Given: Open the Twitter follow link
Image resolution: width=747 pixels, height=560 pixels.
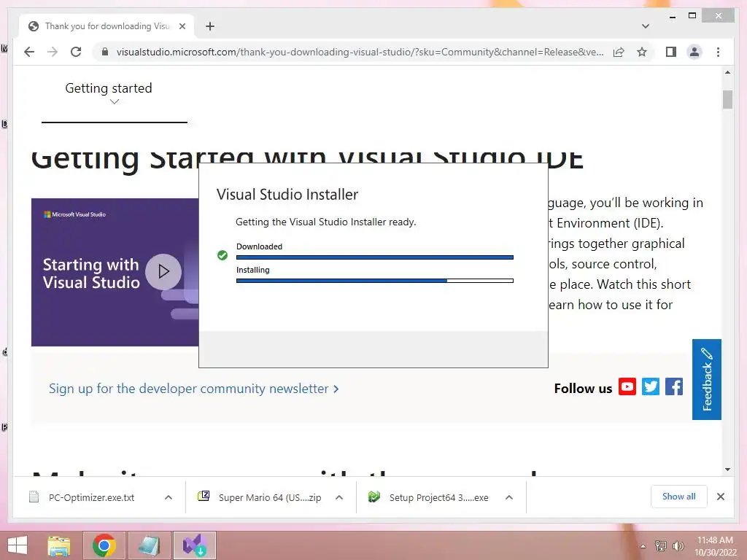Looking at the screenshot, I should coord(650,386).
